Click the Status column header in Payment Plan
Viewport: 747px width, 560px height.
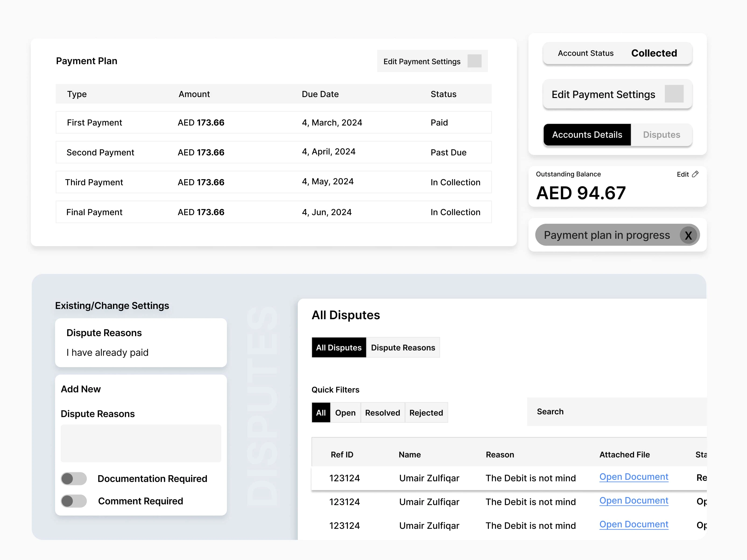[443, 94]
